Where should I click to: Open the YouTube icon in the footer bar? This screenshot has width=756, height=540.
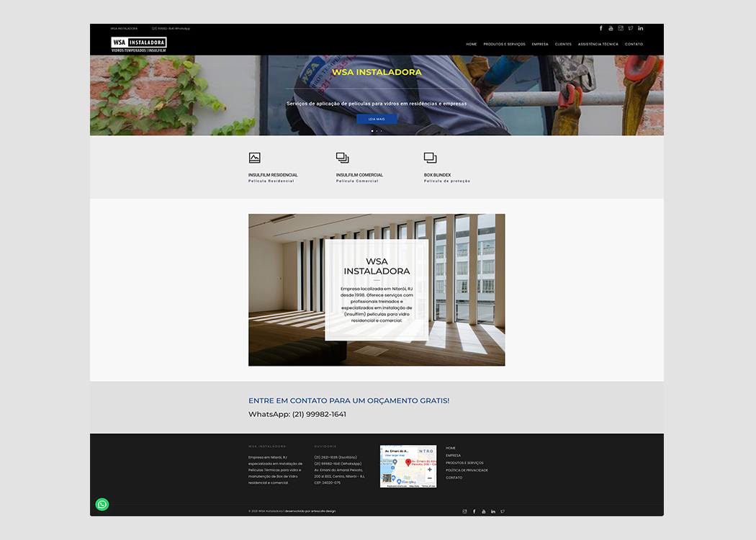pos(484,511)
